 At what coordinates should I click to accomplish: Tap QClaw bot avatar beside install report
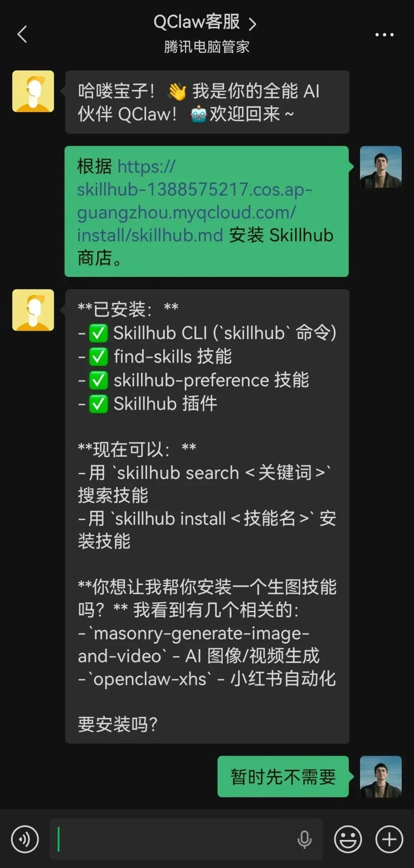33,310
